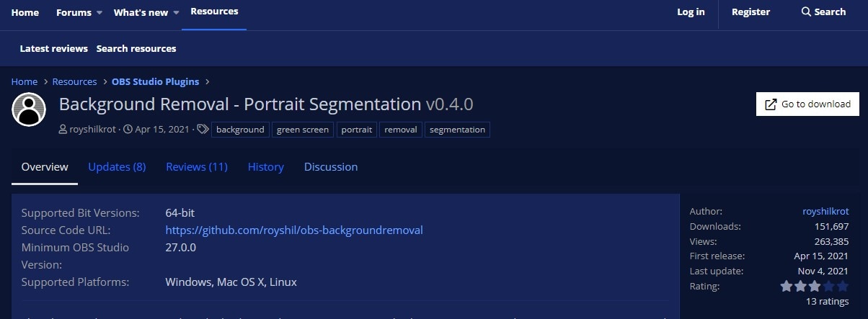Click Go to download button
Viewport: 868px width, 319px height.
click(x=807, y=104)
